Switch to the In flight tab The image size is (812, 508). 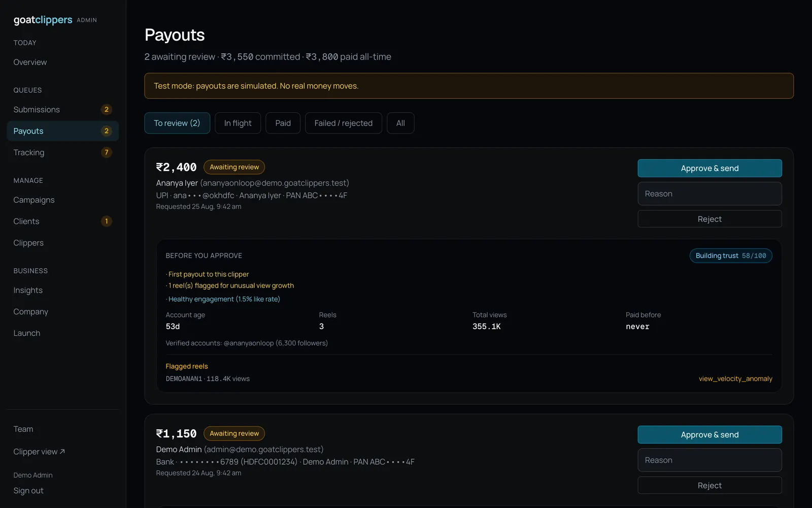(x=238, y=123)
